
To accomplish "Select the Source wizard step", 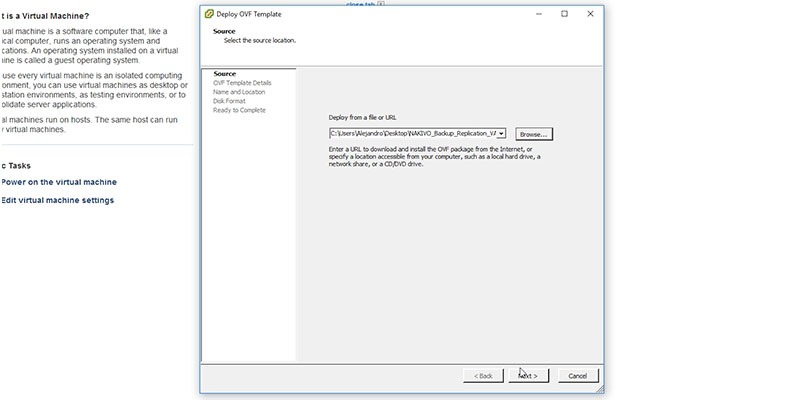I will [224, 73].
